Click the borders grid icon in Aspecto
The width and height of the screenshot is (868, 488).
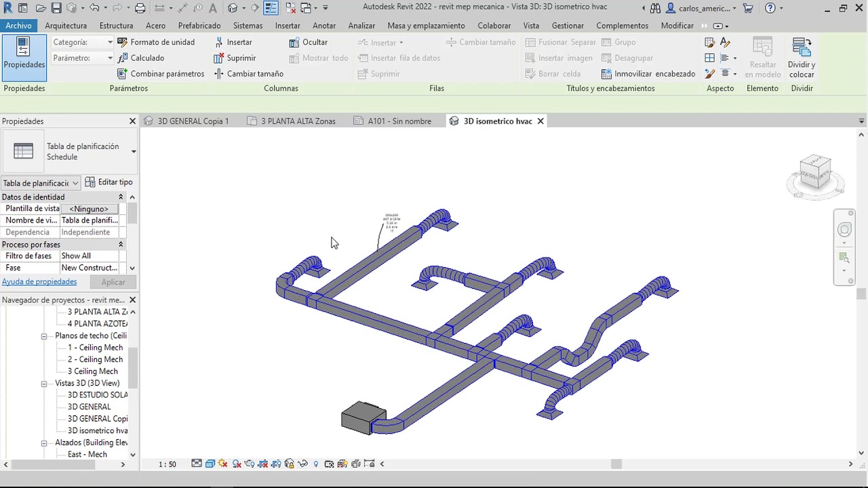click(x=710, y=58)
